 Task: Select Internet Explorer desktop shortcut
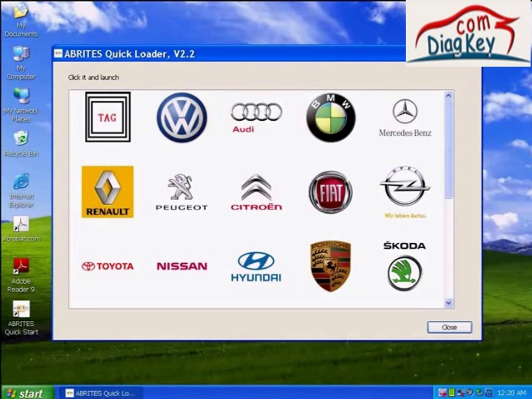[21, 190]
